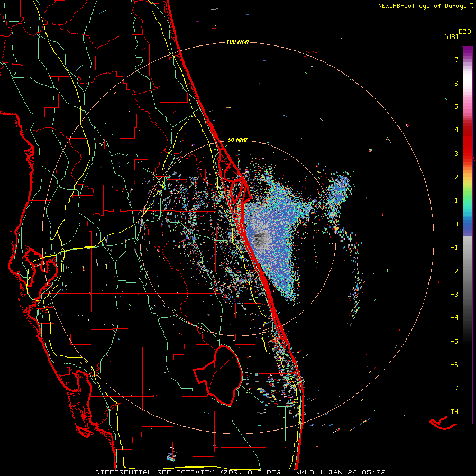Click the 100 NMI range ring label

(x=237, y=42)
